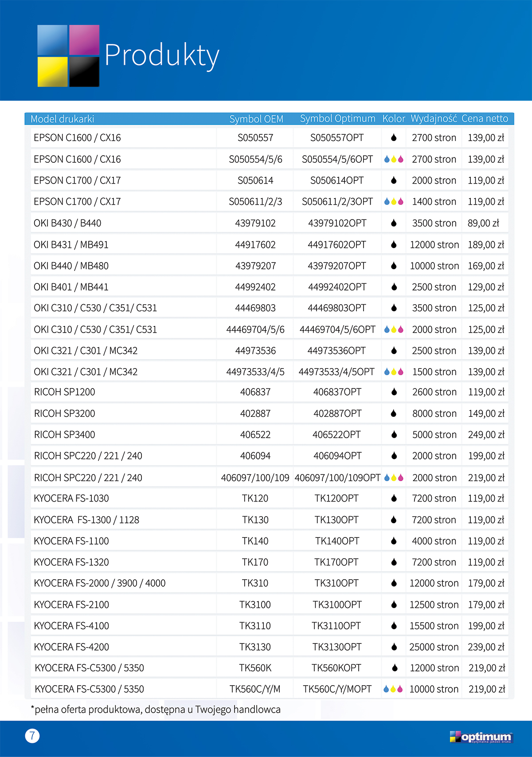
Task: Click the color drops icon in the 44973533/4/5 row
Action: pos(394,372)
